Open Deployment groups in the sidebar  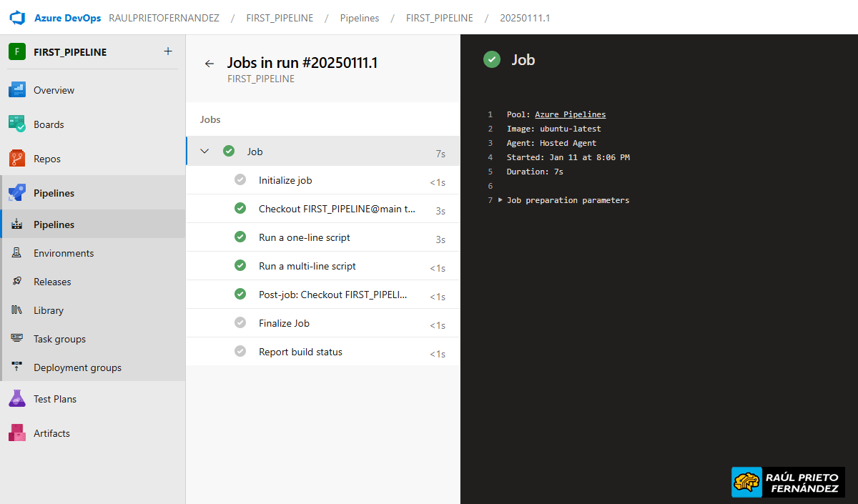(x=77, y=367)
